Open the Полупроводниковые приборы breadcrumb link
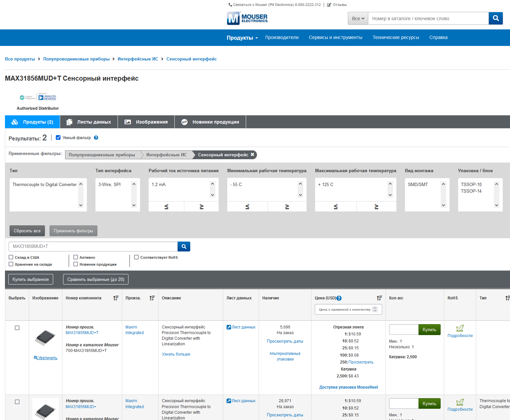 coord(76,59)
